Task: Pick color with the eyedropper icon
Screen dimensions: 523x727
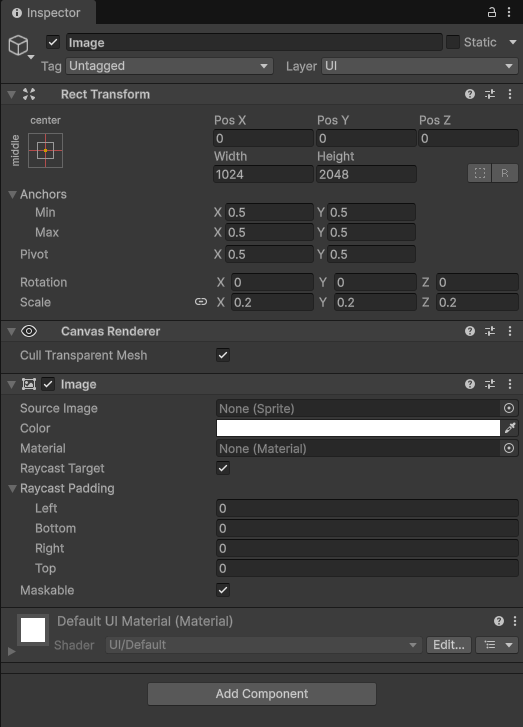Action: [510, 428]
